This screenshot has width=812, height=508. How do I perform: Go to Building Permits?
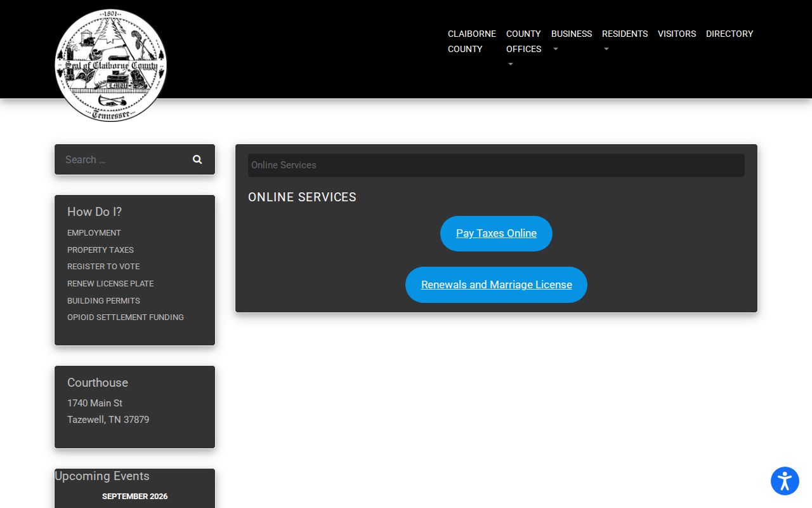pos(103,301)
